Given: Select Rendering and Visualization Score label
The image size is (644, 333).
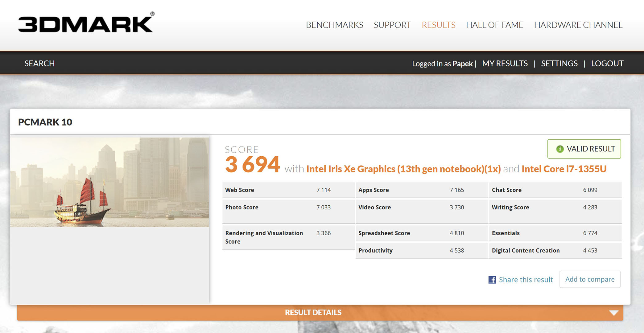Looking at the screenshot, I should (264, 237).
